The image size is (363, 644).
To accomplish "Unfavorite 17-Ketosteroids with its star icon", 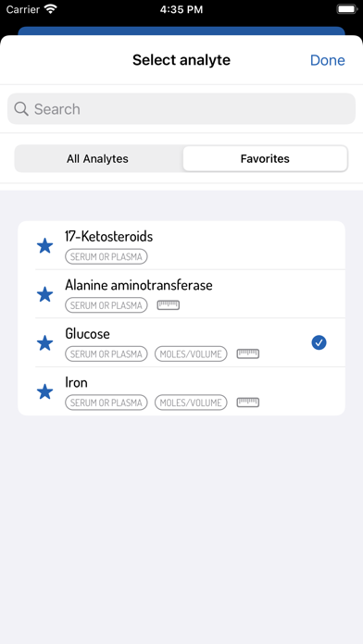I will (x=44, y=246).
